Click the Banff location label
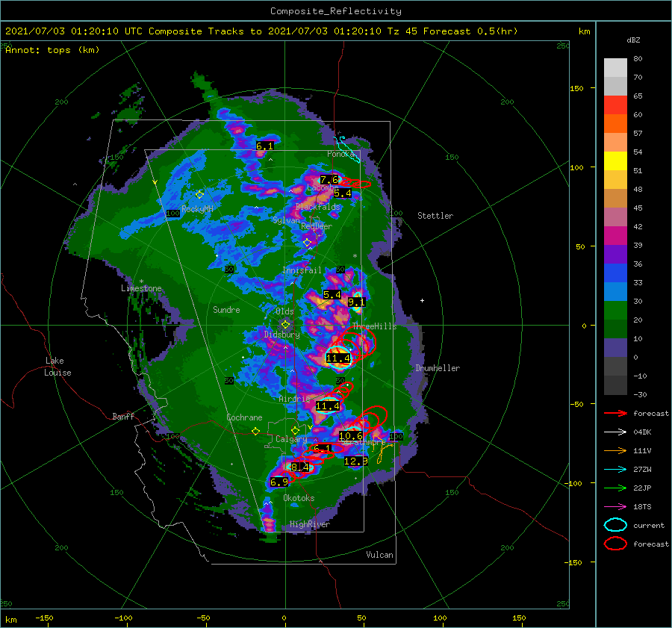 pos(123,416)
